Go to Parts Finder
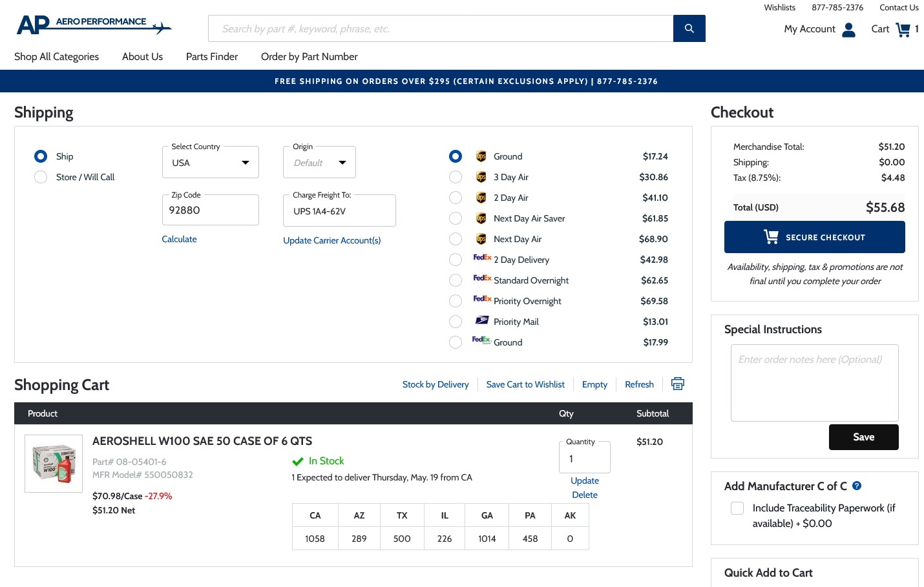The width and height of the screenshot is (924, 587). [212, 57]
